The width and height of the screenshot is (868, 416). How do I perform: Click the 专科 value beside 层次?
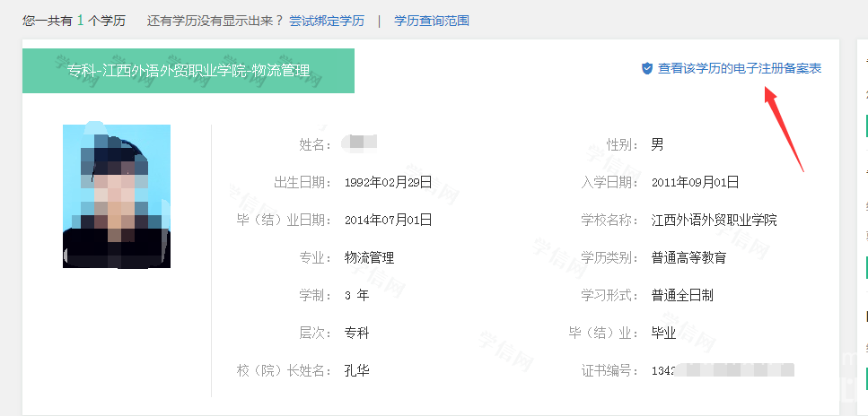pyautogui.click(x=356, y=333)
